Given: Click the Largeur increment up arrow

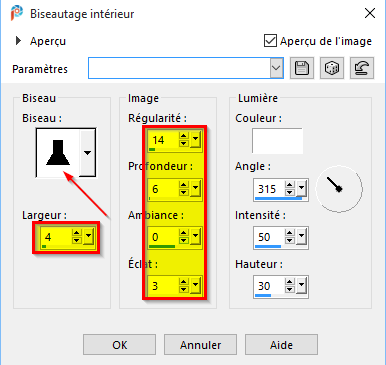Looking at the screenshot, I should pyautogui.click(x=77, y=233).
